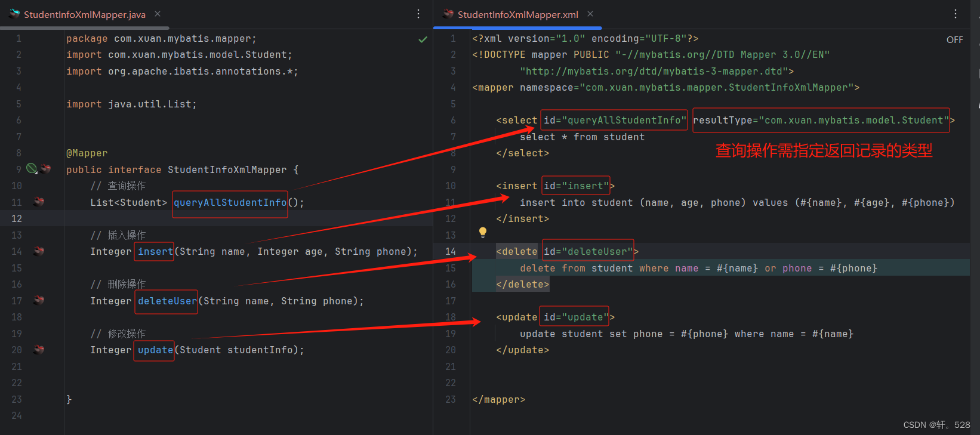Click the '// 修改操作' comment

[x=118, y=334]
